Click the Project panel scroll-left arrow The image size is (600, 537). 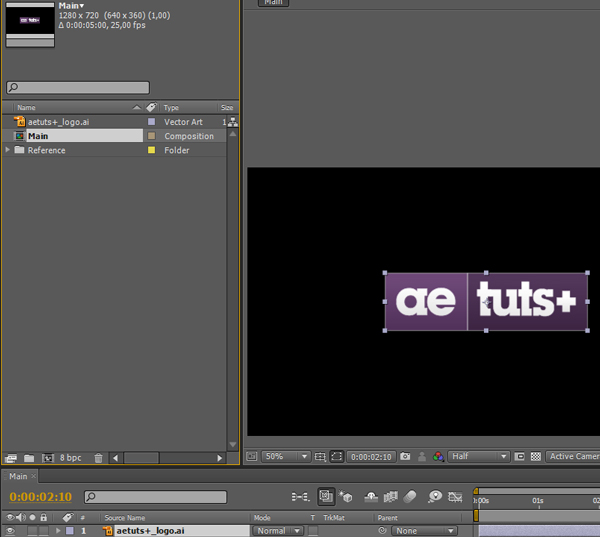[116, 458]
